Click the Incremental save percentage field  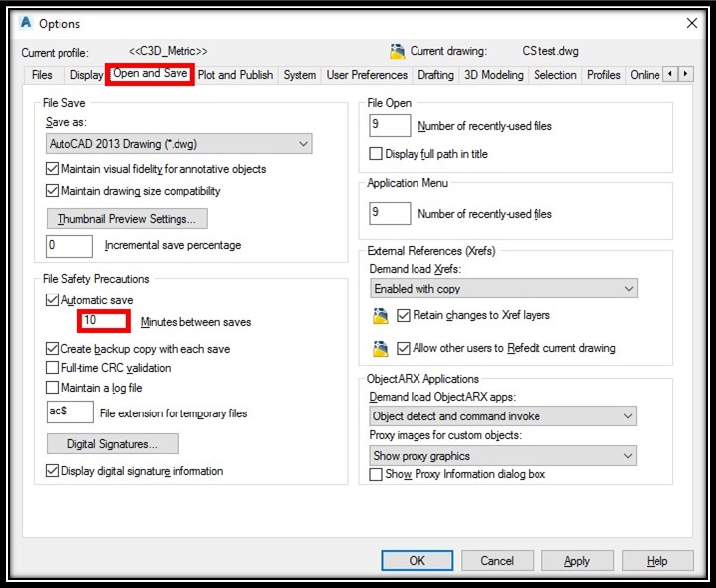pos(69,246)
